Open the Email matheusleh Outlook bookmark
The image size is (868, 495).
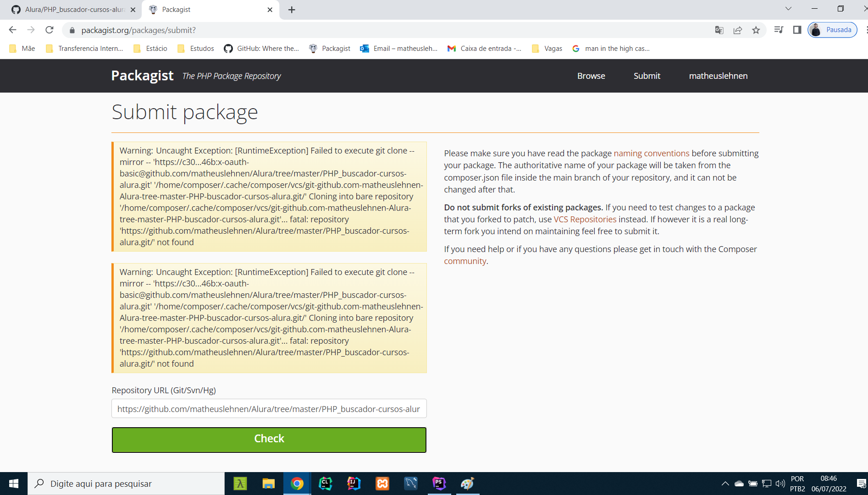(x=399, y=49)
